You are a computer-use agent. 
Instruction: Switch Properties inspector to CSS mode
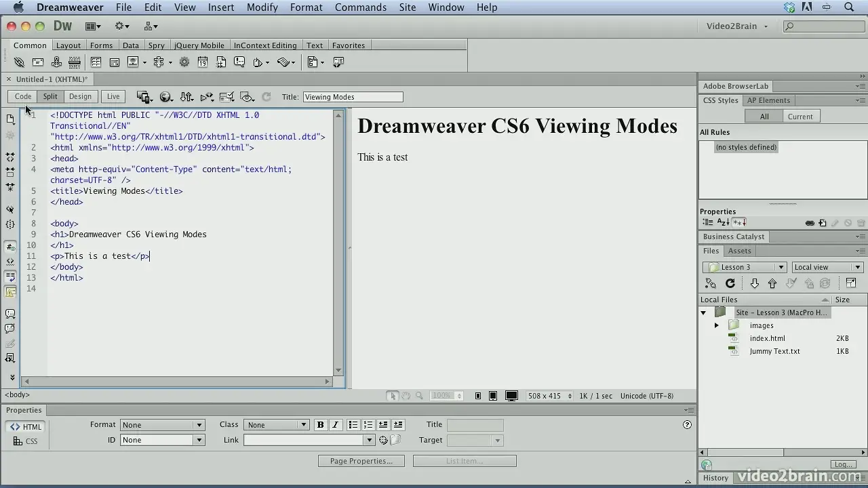click(26, 441)
